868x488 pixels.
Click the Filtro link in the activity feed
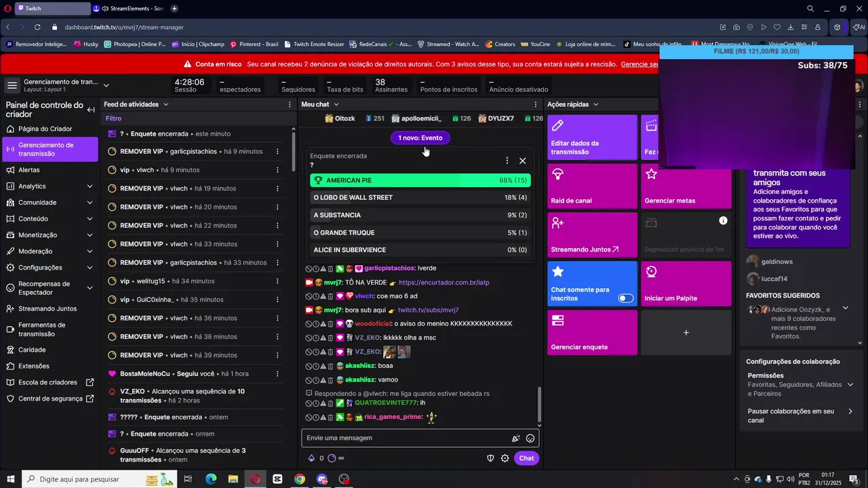tap(113, 118)
